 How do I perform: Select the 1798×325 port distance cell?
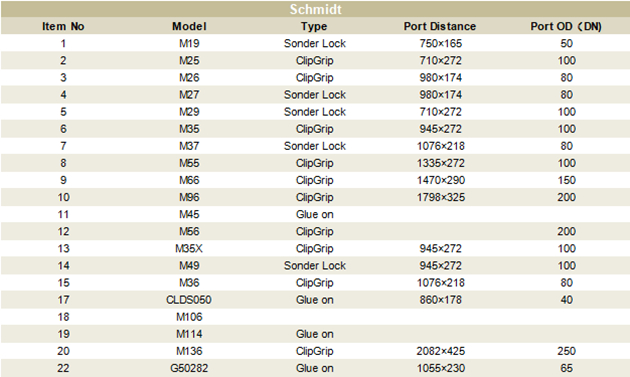coord(441,197)
